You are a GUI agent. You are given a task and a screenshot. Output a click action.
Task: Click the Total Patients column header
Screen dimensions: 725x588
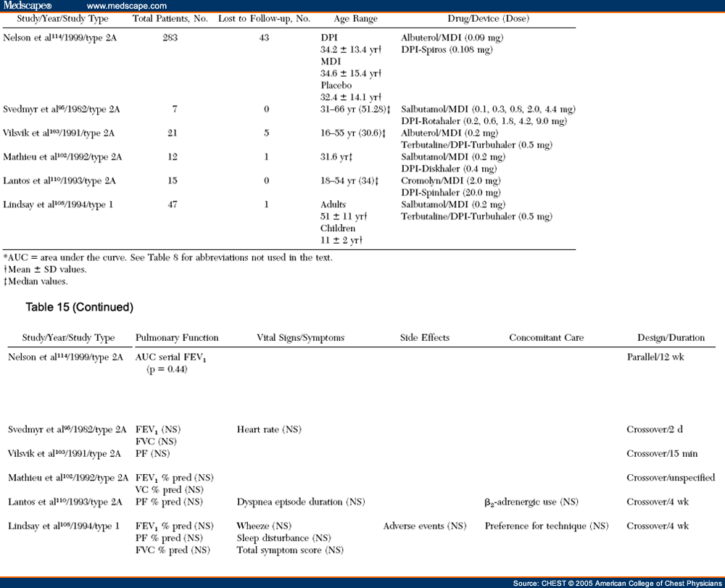pos(170,18)
